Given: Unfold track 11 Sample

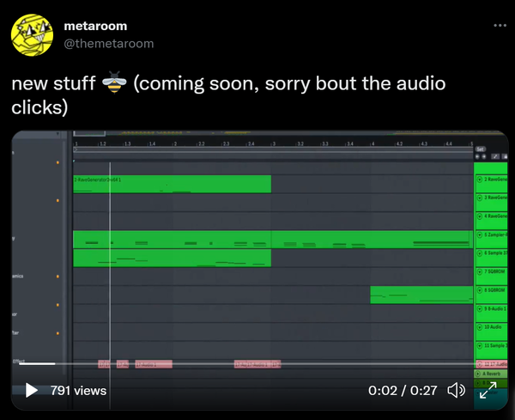Looking at the screenshot, I should (480, 346).
